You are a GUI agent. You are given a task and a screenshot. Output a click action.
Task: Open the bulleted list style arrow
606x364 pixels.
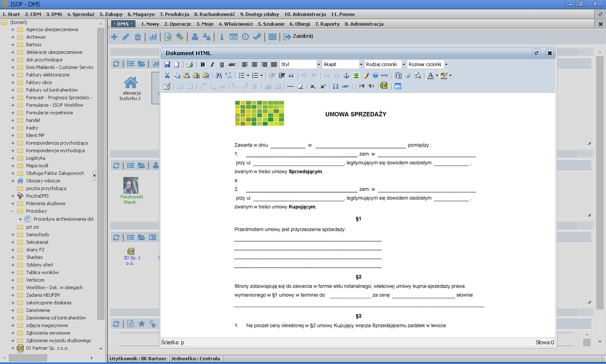click(248, 76)
